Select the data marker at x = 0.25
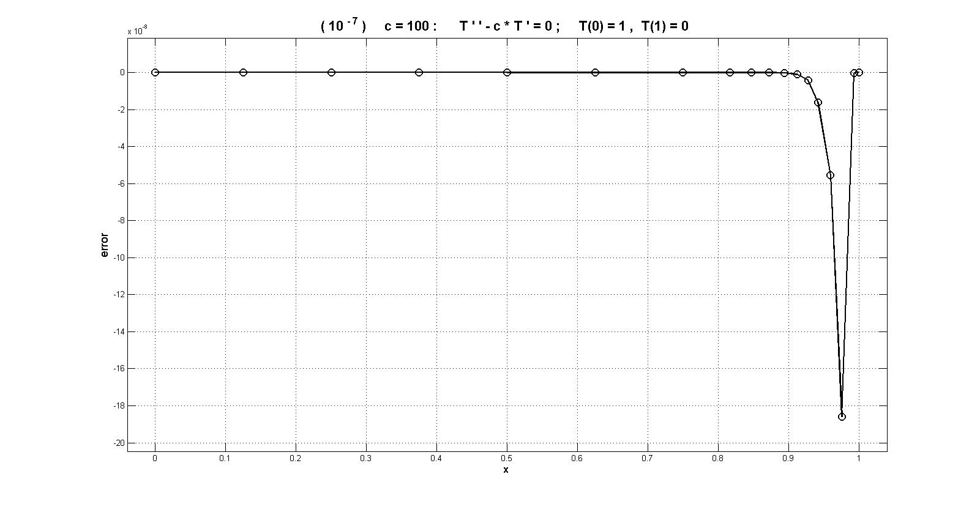 (x=331, y=72)
